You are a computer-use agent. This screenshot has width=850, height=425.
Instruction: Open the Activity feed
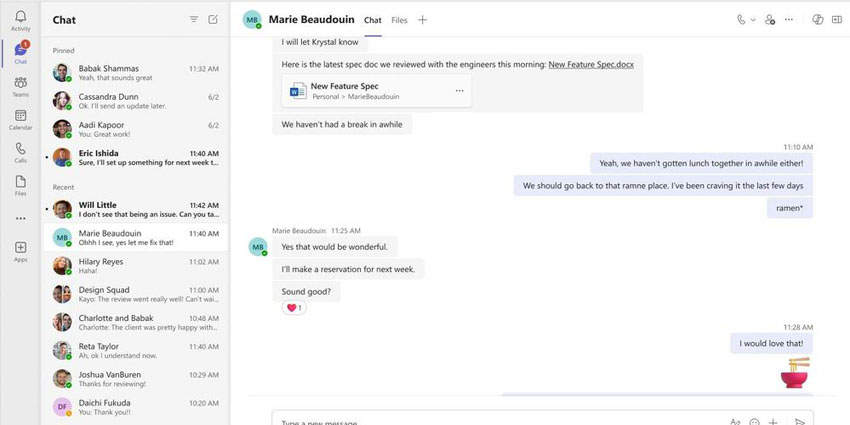click(x=20, y=21)
